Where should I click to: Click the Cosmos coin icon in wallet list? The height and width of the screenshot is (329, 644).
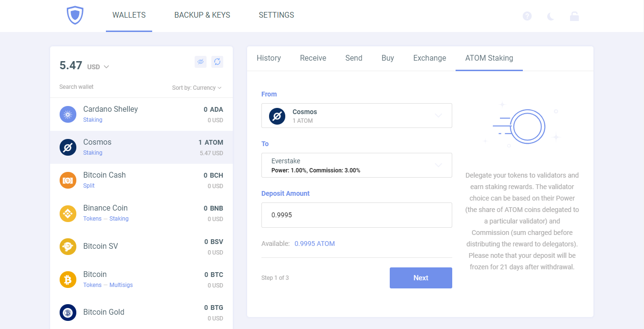[x=68, y=147]
